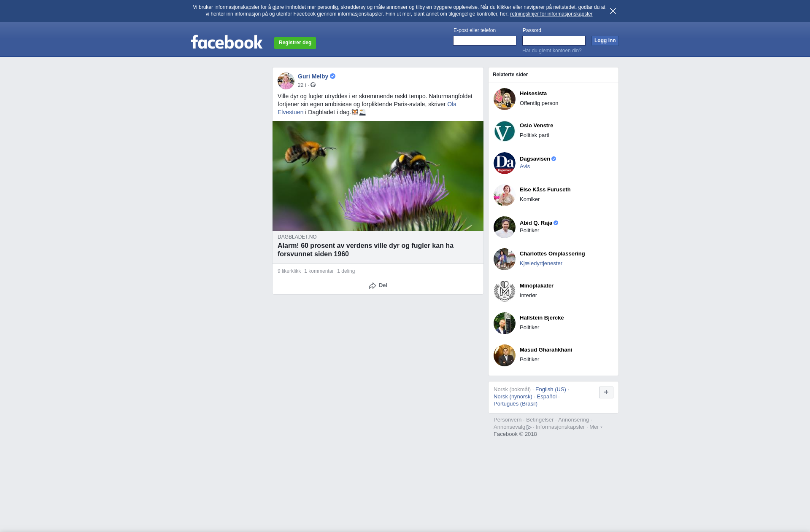Click the public globe privacy icon
The width and height of the screenshot is (810, 532).
(313, 85)
